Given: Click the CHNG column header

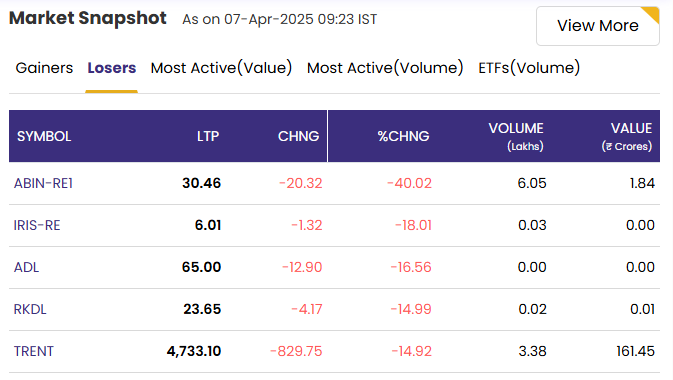Looking at the screenshot, I should (x=298, y=137).
